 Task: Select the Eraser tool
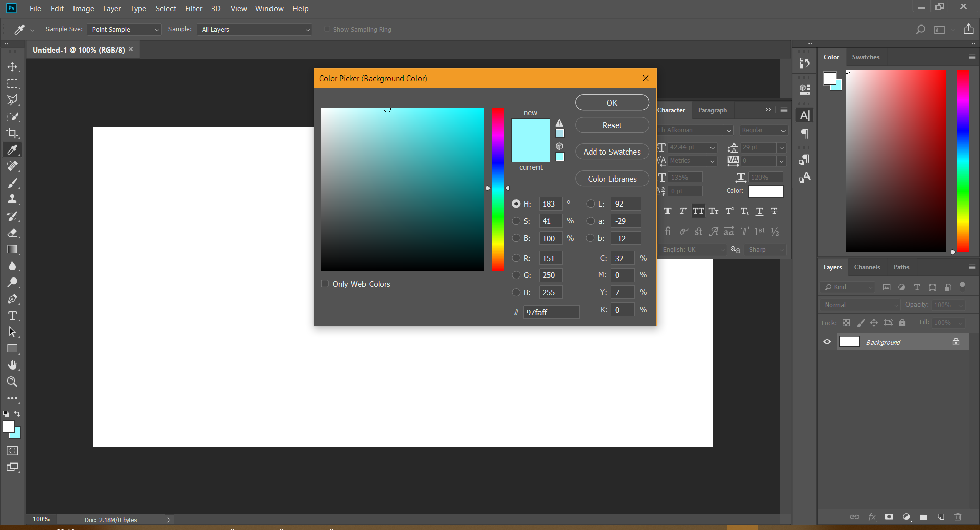click(x=12, y=233)
